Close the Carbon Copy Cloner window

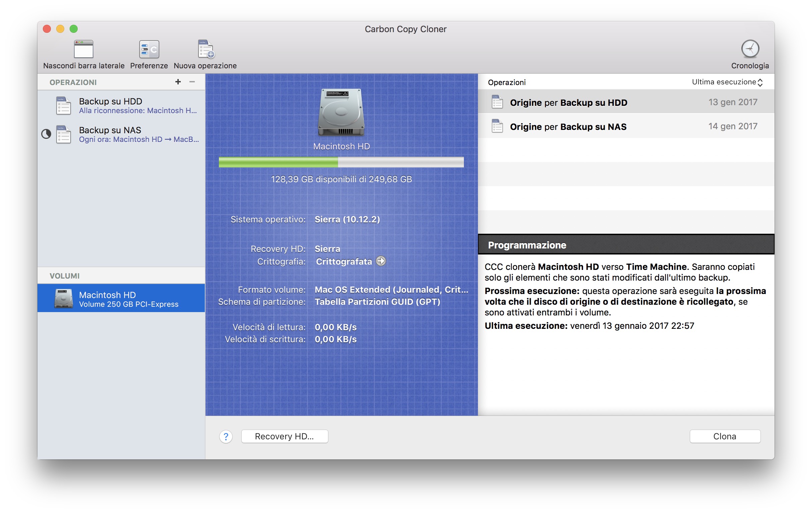pos(47,29)
